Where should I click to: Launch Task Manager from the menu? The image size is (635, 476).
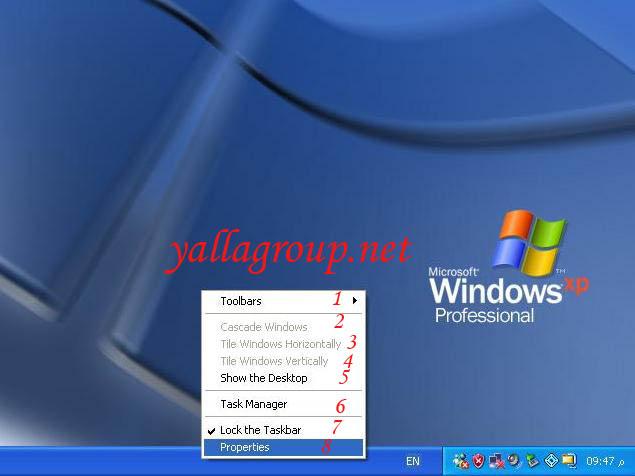coord(253,404)
